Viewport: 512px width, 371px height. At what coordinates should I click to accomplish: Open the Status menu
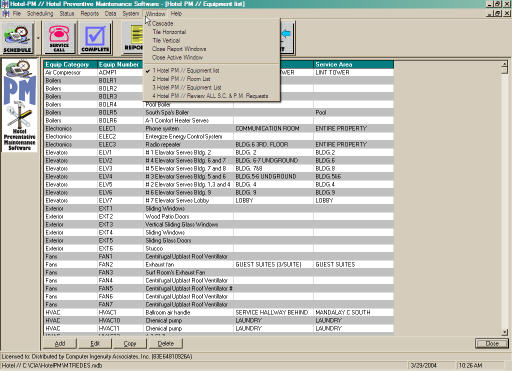point(67,14)
